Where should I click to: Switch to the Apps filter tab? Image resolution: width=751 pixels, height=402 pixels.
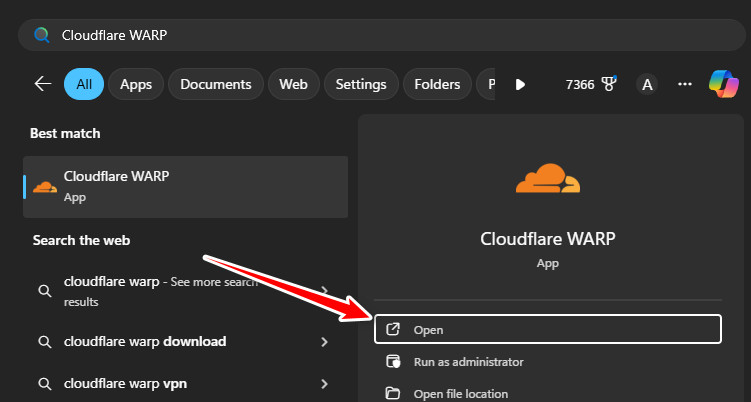pos(135,85)
